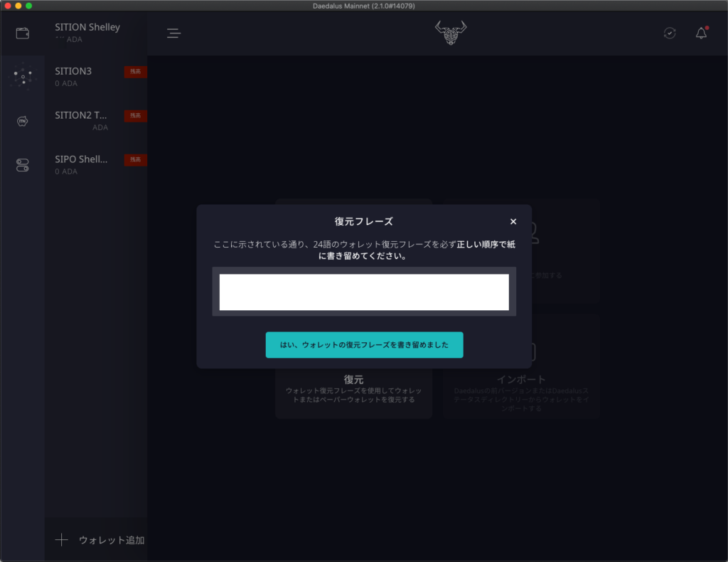This screenshot has width=728, height=562.
Task: Check the network sync status icon
Action: 670,33
